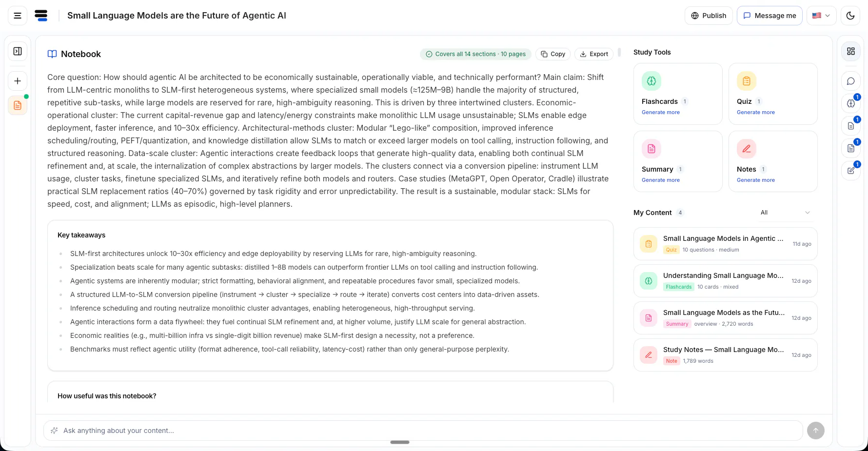Screen dimensions: 868x451
Task: Click the Publish button
Action: point(709,16)
